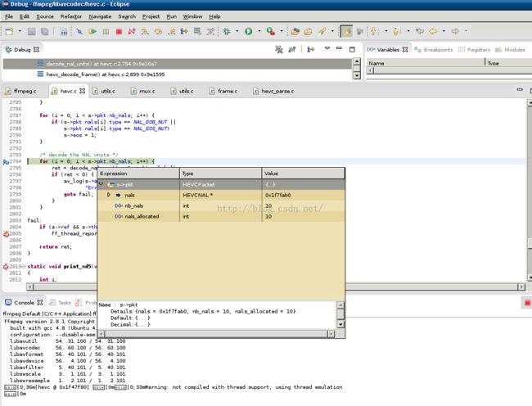
Task: Open the Navigate menu
Action: coord(100,16)
